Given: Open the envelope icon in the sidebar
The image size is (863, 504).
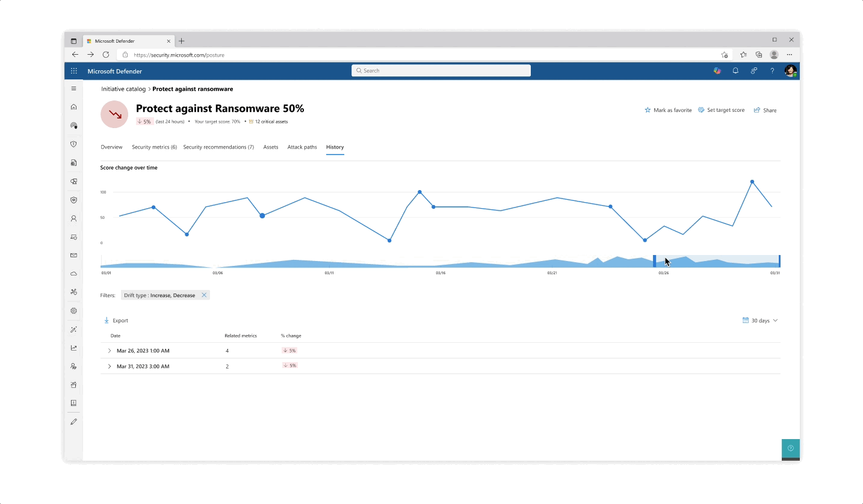Looking at the screenshot, I should (x=74, y=256).
